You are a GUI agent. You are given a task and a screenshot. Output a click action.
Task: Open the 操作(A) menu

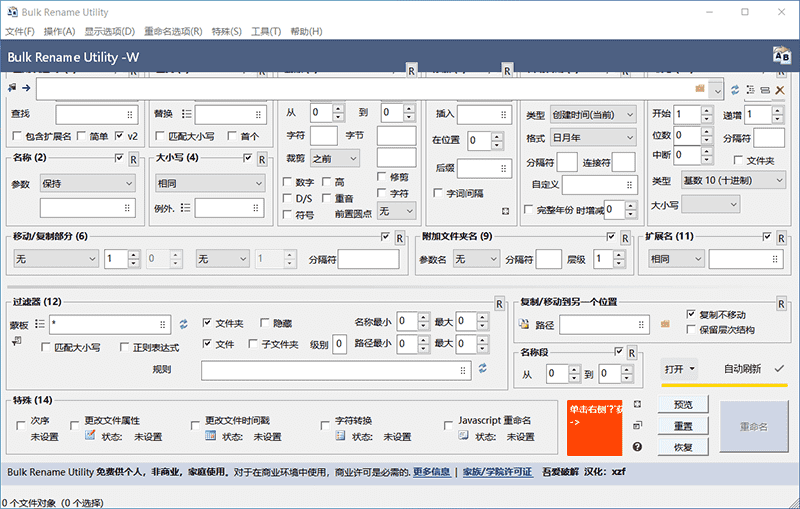point(59,32)
